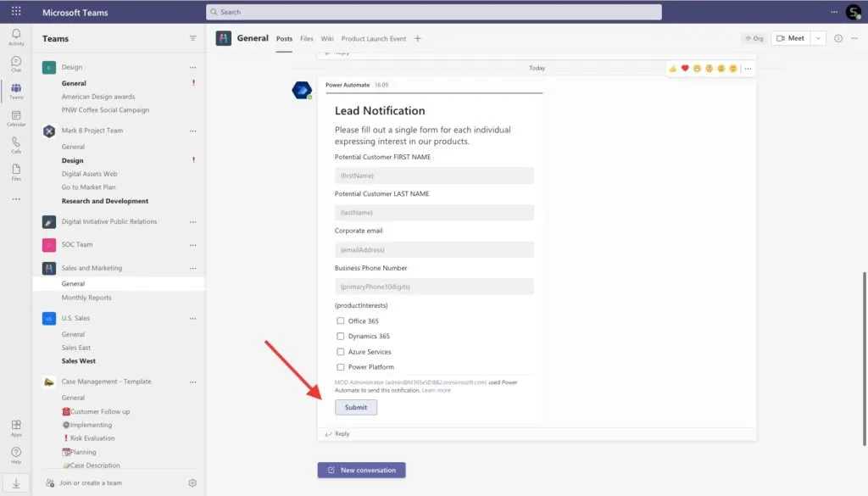This screenshot has width=868, height=496.
Task: Open Go to Market Plan channel
Action: pyautogui.click(x=88, y=187)
